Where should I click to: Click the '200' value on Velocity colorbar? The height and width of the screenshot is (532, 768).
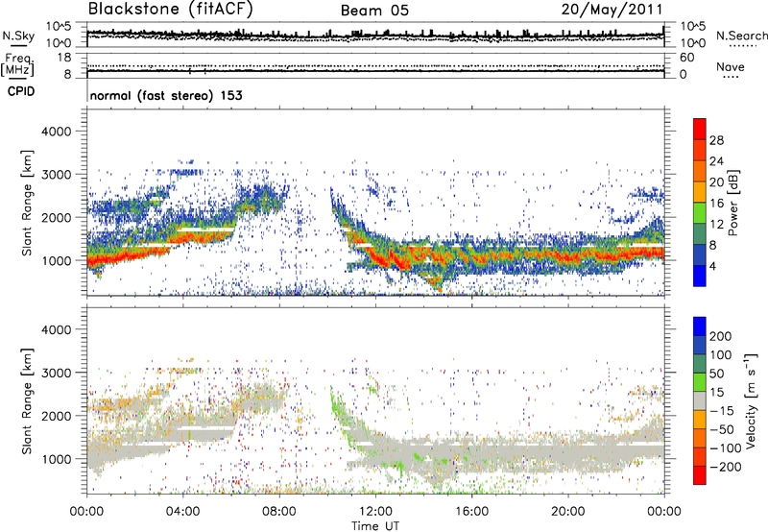coord(721,336)
